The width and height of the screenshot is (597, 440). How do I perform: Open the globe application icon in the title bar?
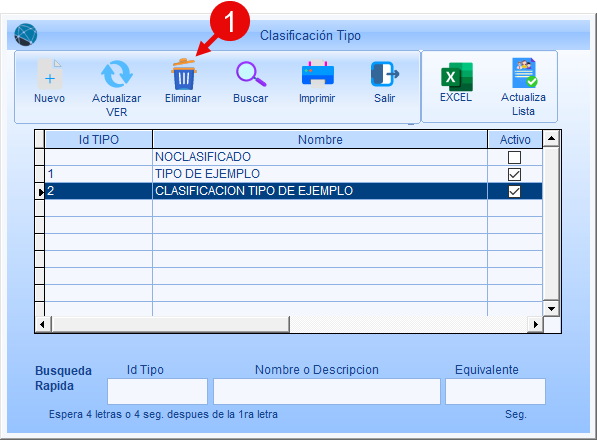pyautogui.click(x=26, y=35)
